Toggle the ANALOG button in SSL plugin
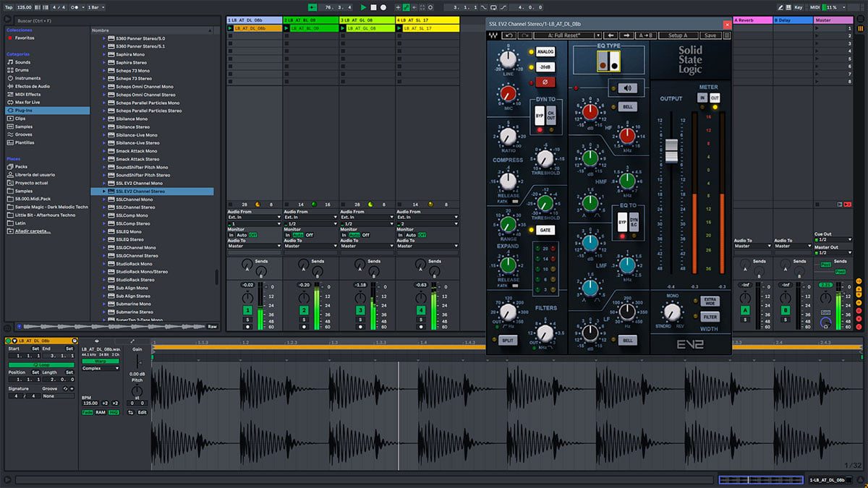This screenshot has width=868, height=488. (x=545, y=52)
